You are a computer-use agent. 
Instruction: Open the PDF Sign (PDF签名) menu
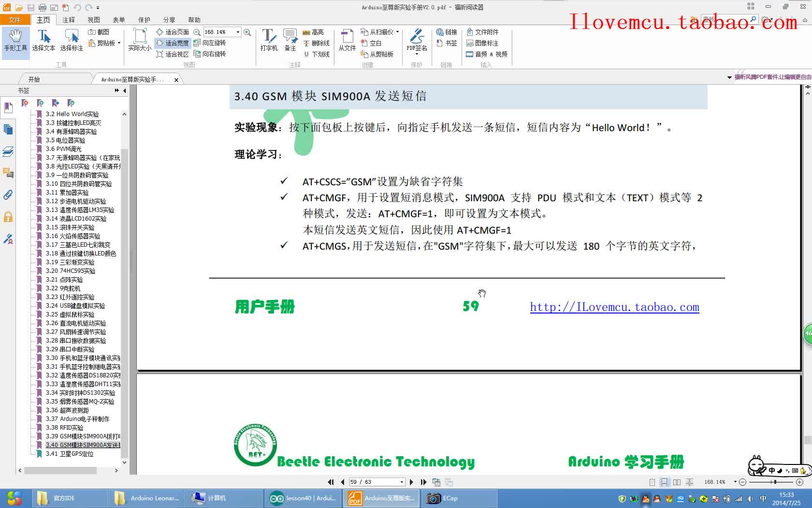point(417,41)
